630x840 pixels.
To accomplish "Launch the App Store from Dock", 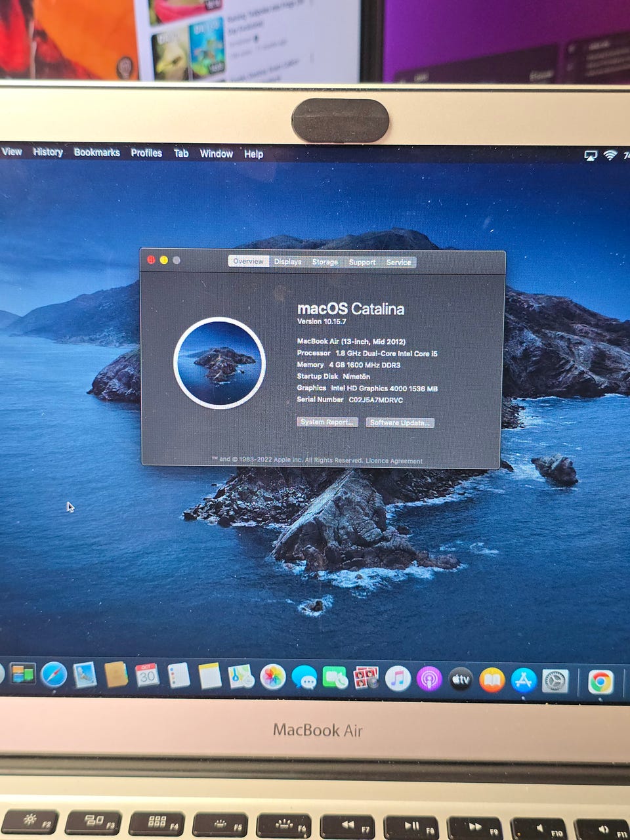I will (524, 681).
